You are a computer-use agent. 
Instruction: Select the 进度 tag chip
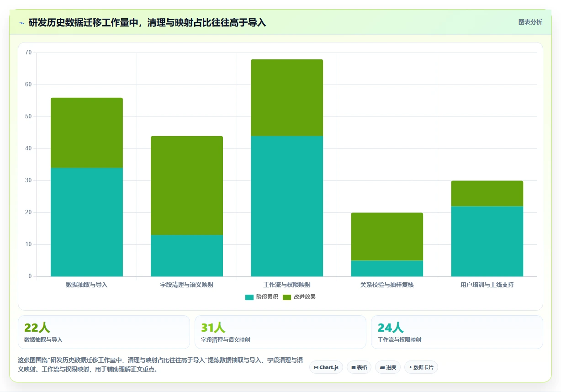point(388,367)
